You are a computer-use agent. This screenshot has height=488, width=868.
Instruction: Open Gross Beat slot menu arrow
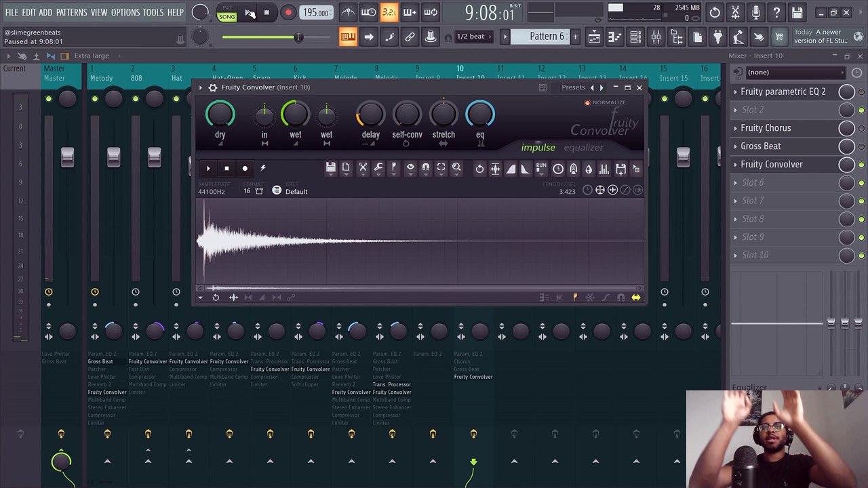[735, 146]
